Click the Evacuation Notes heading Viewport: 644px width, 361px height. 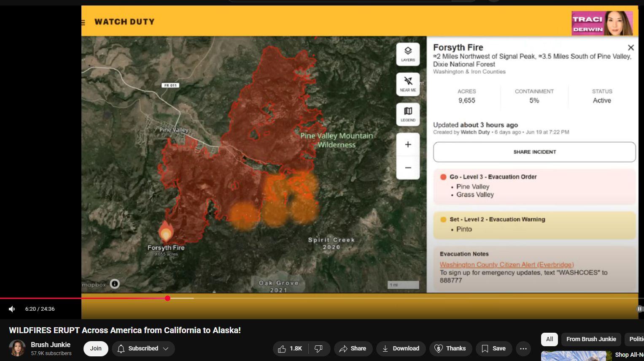pyautogui.click(x=464, y=254)
